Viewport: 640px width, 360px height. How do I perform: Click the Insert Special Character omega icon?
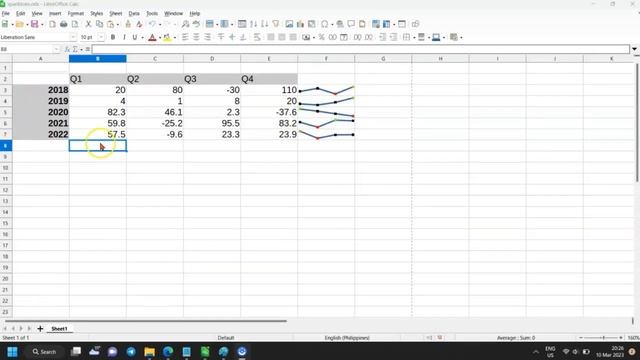click(x=324, y=24)
